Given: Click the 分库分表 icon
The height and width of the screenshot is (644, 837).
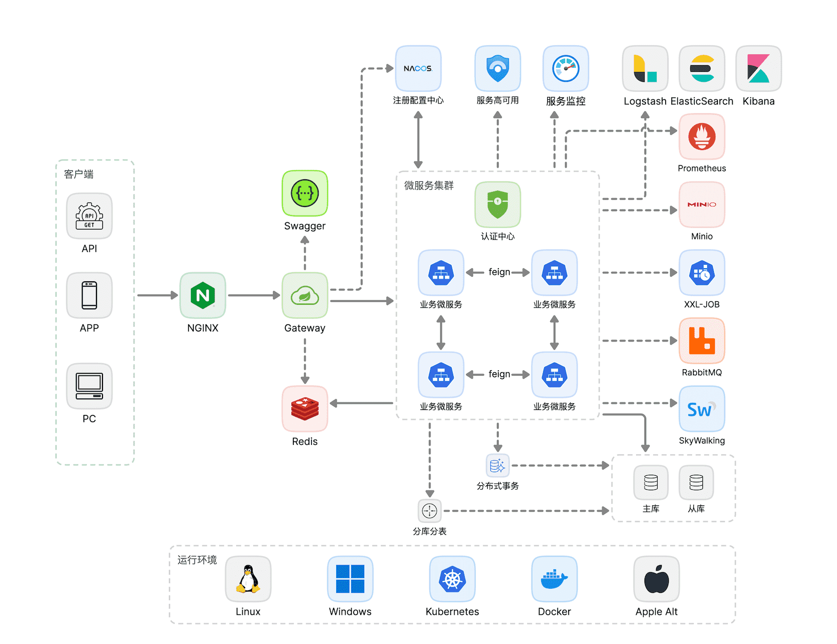Looking at the screenshot, I should [x=430, y=511].
